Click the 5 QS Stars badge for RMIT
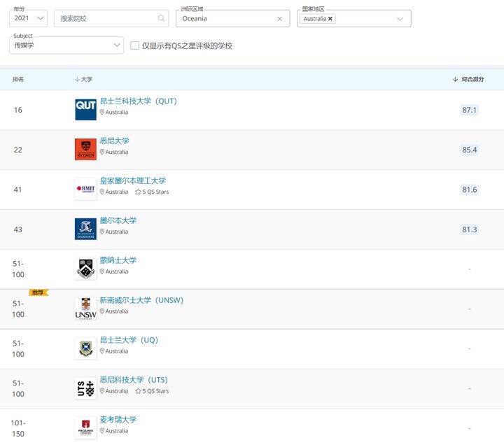Viewport: 504px width, 445px height. (152, 192)
